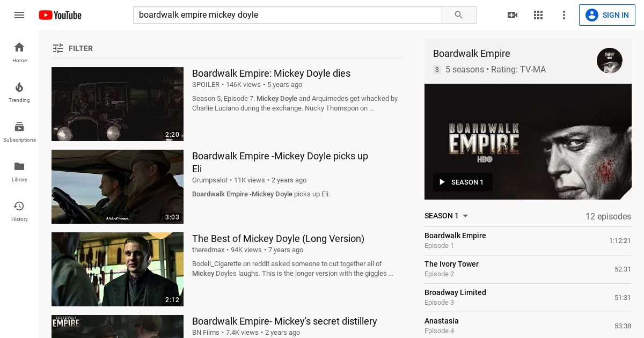Screen dimensions: 644x338
Task: Visit the BN Films channel
Action: [206, 333]
